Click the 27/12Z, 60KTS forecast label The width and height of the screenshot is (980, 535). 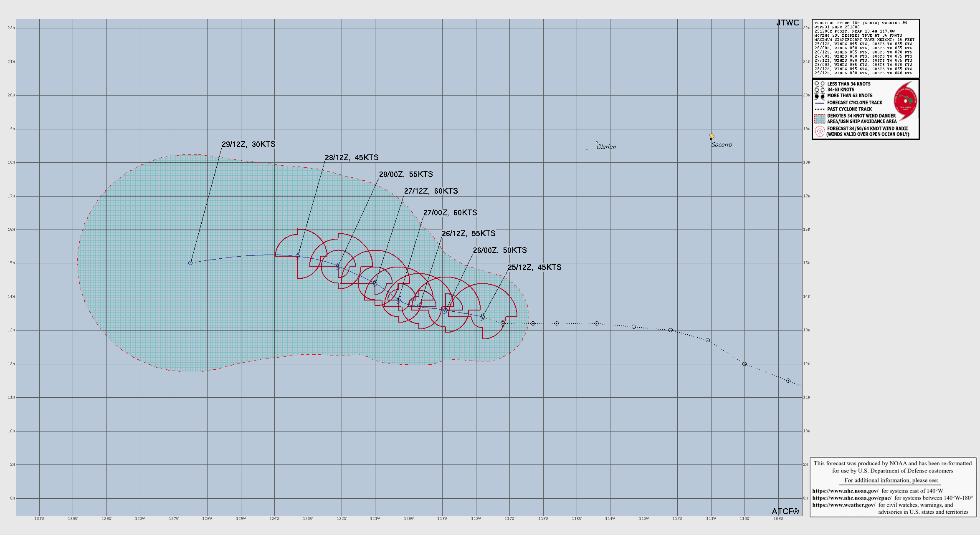(x=430, y=191)
